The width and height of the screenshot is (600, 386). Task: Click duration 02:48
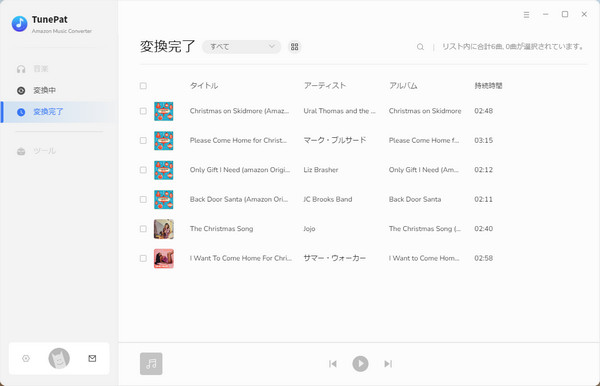click(x=483, y=111)
